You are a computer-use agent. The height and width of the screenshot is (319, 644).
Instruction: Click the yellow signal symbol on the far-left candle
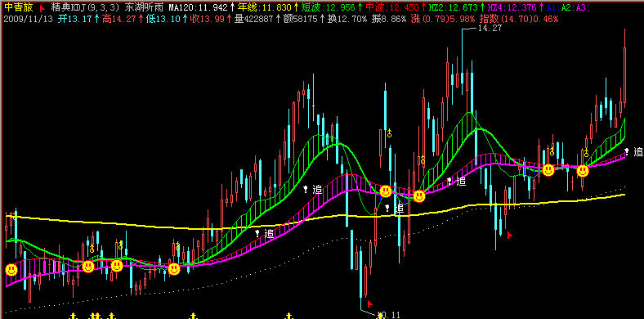(x=16, y=215)
